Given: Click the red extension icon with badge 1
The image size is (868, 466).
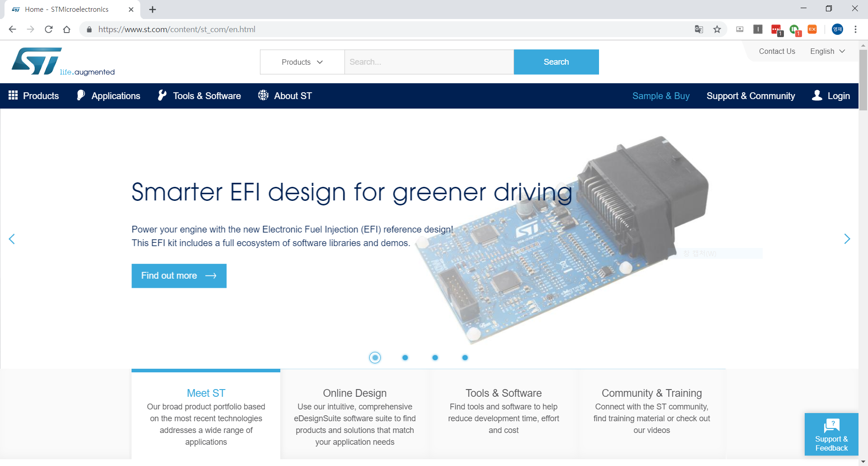Looking at the screenshot, I should [777, 30].
